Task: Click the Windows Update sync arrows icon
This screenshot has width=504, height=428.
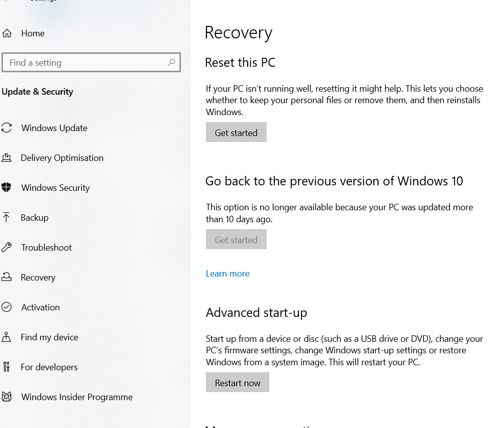Action: click(6, 128)
